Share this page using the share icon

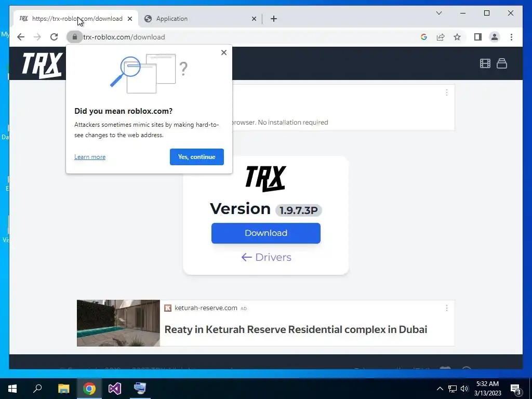click(441, 37)
